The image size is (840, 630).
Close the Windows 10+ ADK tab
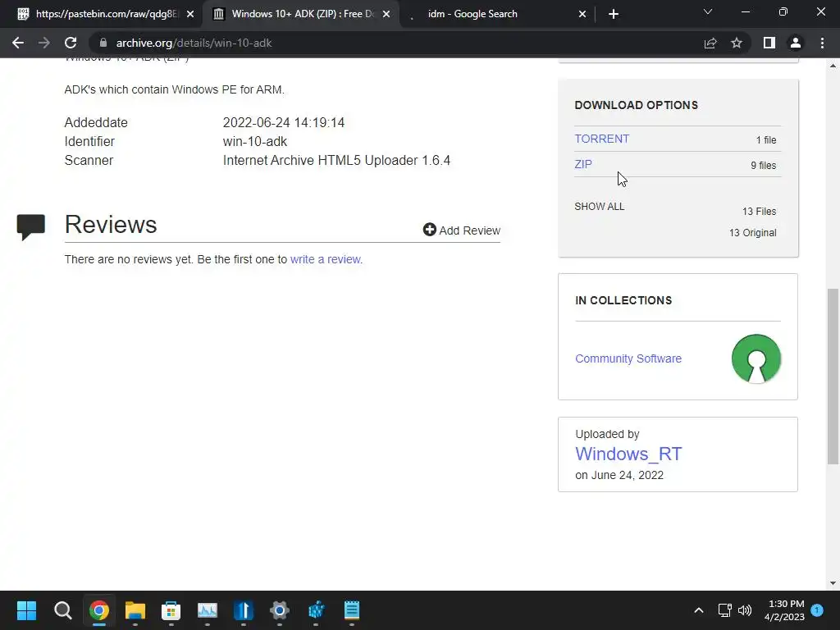click(386, 14)
